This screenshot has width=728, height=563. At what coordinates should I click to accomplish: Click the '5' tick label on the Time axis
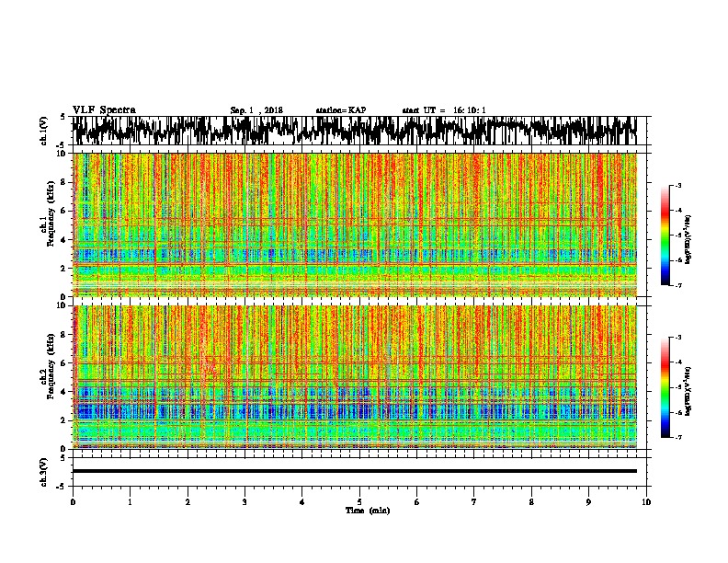(x=359, y=502)
